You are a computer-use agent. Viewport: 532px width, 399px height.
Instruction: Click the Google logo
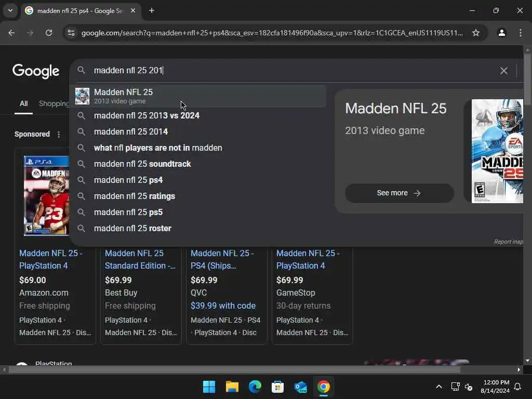pyautogui.click(x=36, y=71)
